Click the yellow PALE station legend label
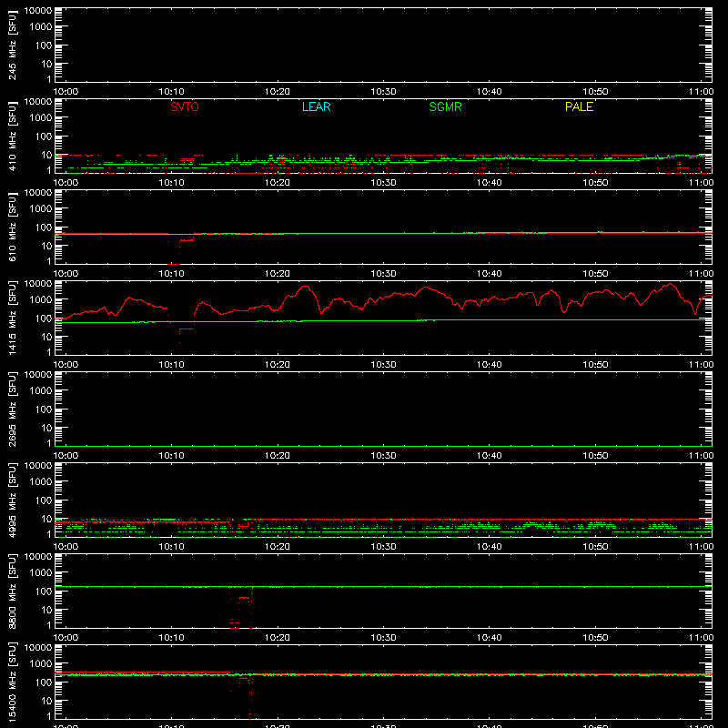 point(579,106)
